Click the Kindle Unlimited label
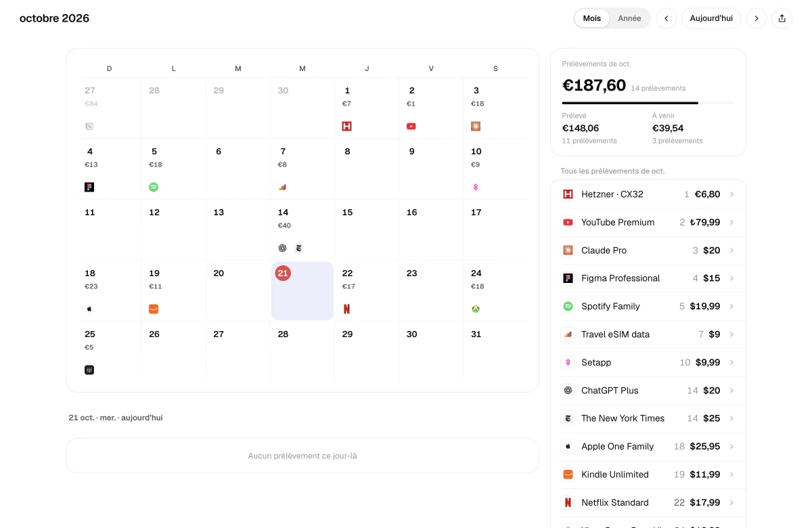812x528 pixels. [615, 475]
